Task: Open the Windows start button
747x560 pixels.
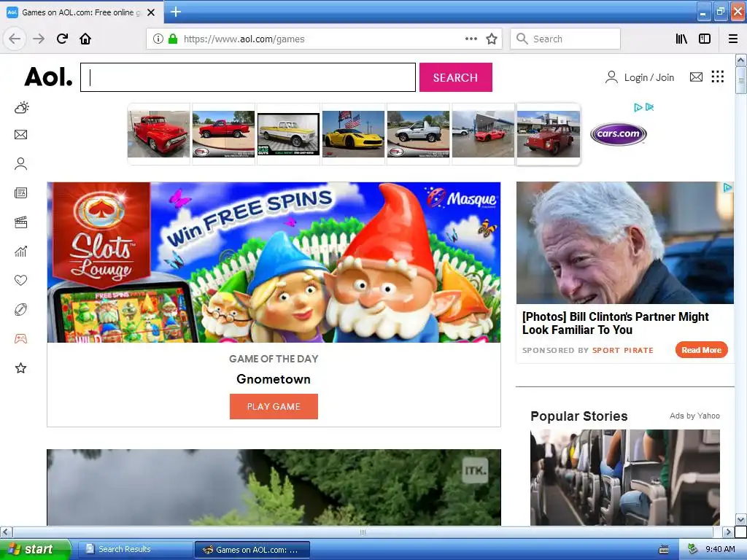Action: tap(34, 549)
